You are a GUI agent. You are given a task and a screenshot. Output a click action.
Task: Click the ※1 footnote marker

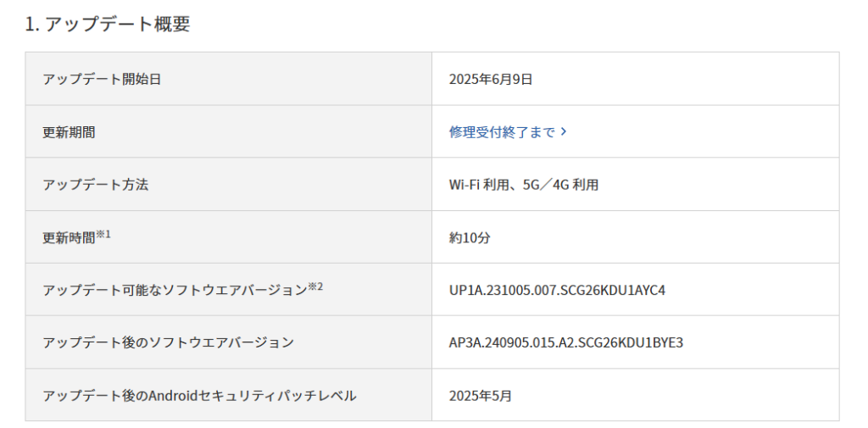(103, 234)
